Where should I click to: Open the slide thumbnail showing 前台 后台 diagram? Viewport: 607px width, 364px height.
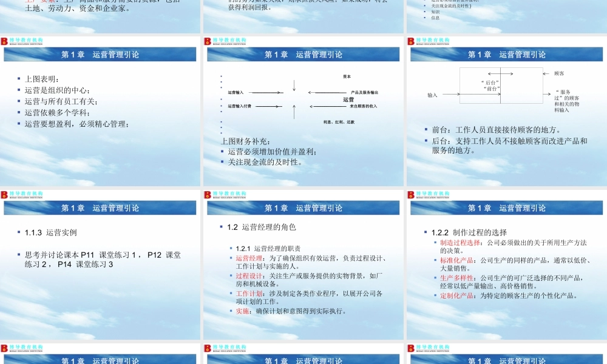click(x=507, y=112)
